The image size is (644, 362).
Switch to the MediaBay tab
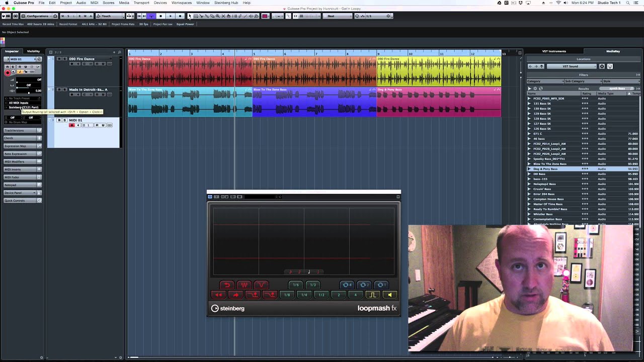(613, 51)
